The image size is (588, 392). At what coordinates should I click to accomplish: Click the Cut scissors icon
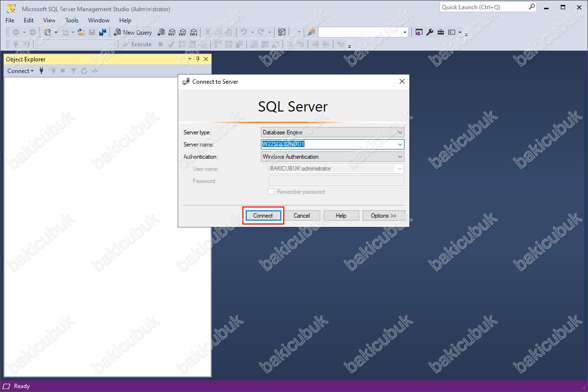click(x=207, y=32)
